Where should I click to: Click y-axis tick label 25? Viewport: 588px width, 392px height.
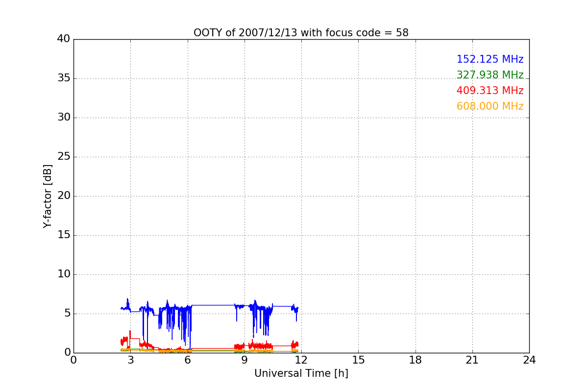64,157
